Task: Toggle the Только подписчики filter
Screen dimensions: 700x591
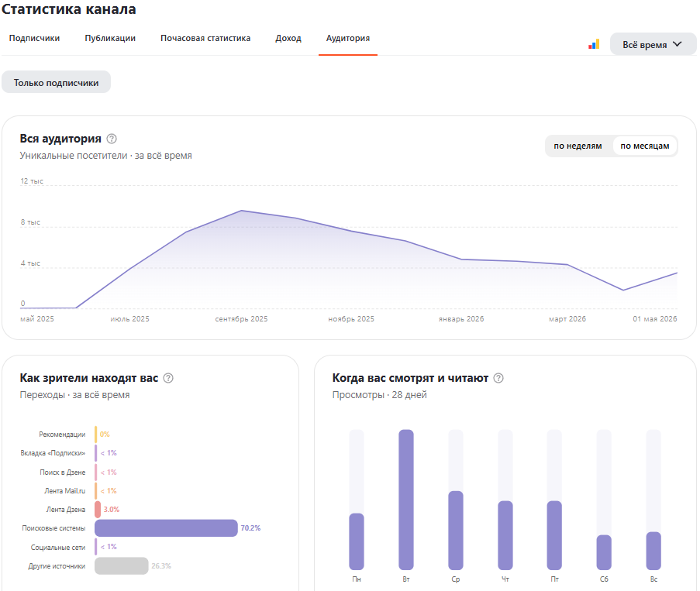Action: [x=57, y=82]
